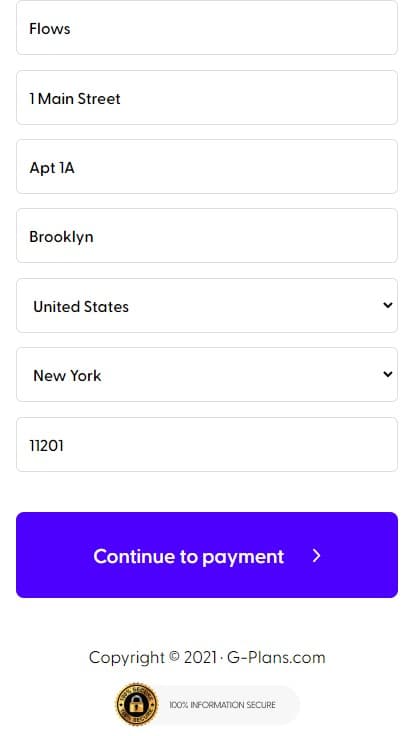Continue to payment
The image size is (414, 736).
tap(207, 555)
